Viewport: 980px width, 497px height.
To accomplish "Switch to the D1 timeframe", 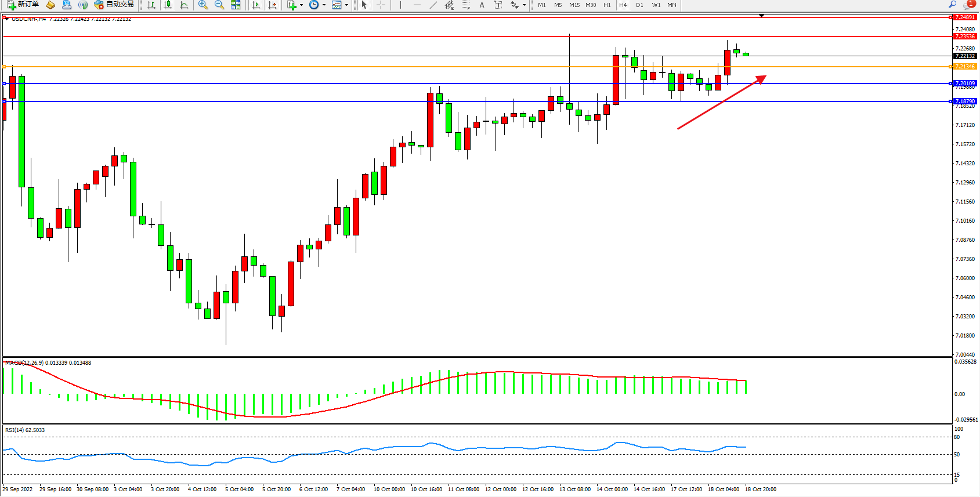I will pos(639,5).
